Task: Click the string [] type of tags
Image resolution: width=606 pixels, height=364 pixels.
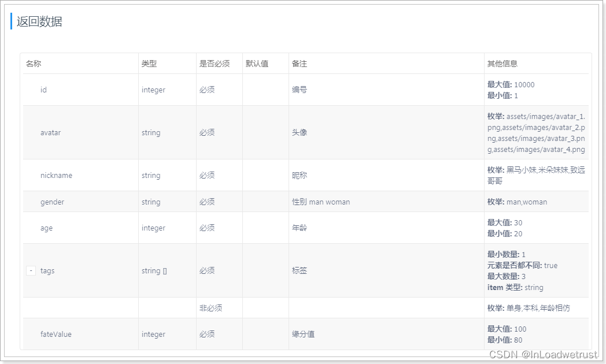Action: click(154, 270)
